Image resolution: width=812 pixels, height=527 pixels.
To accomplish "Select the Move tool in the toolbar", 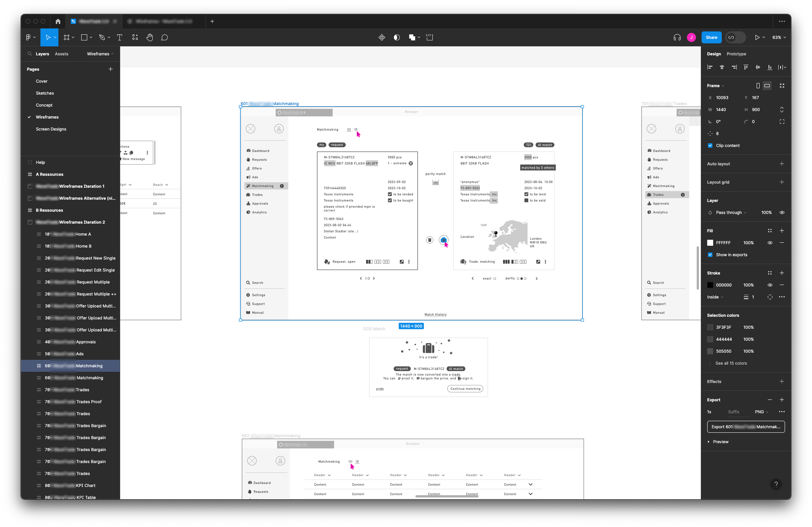I will coord(49,37).
